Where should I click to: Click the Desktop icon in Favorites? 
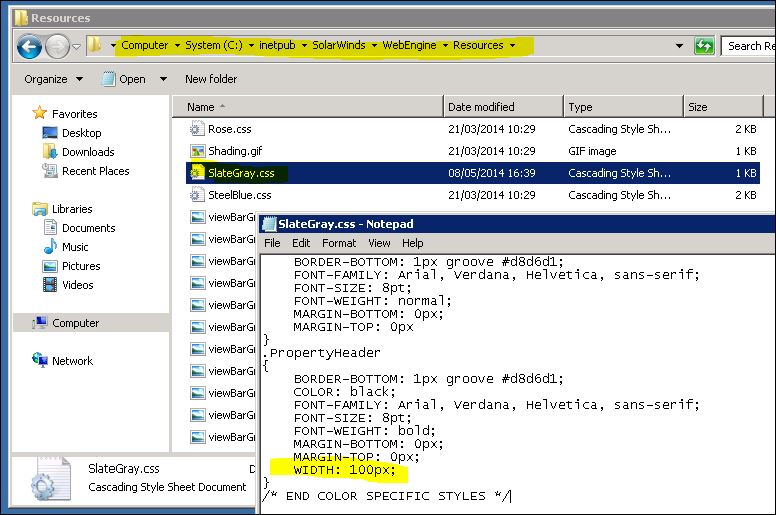pos(50,133)
